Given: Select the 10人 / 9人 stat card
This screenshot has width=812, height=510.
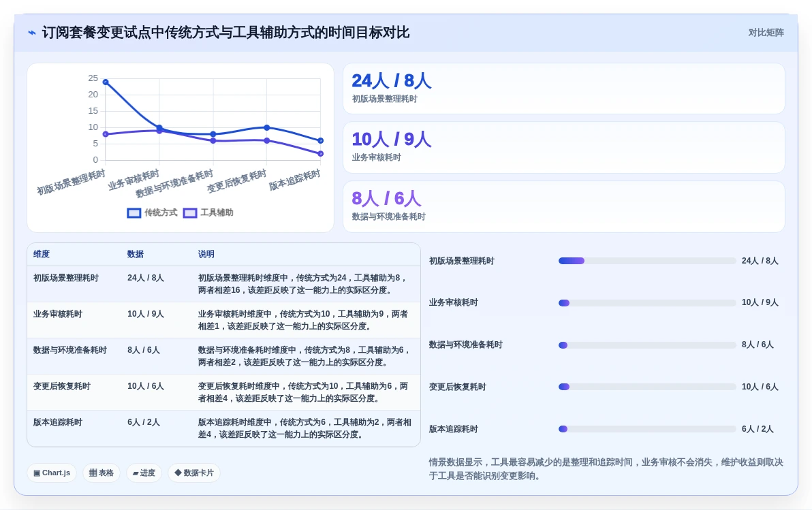Looking at the screenshot, I should tap(564, 148).
